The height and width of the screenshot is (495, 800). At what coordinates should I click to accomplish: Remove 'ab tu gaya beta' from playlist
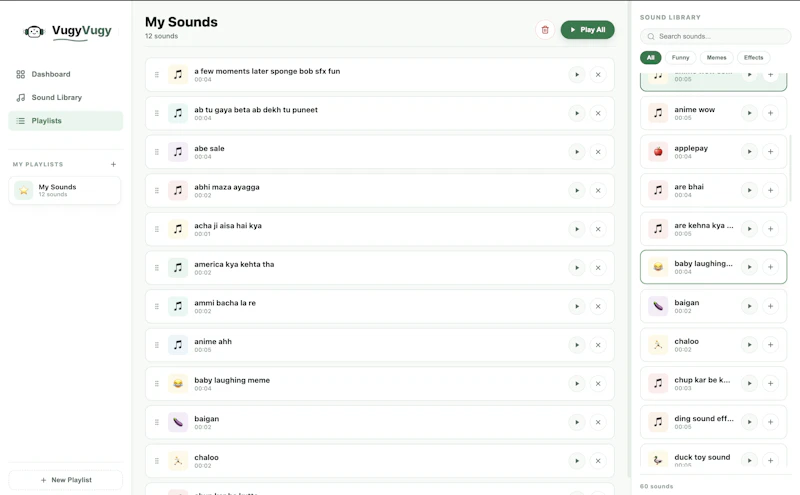[x=598, y=113]
